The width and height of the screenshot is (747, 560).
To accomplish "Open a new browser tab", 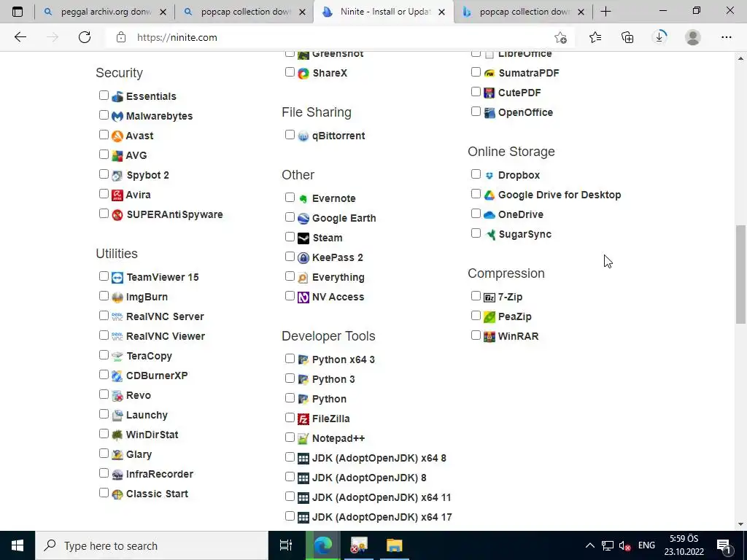I will [x=606, y=12].
